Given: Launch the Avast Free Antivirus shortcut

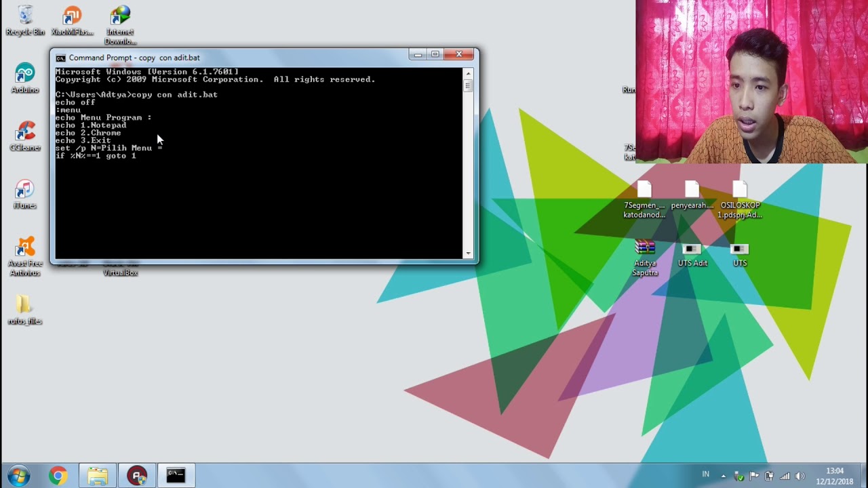Looking at the screenshot, I should coord(25,256).
